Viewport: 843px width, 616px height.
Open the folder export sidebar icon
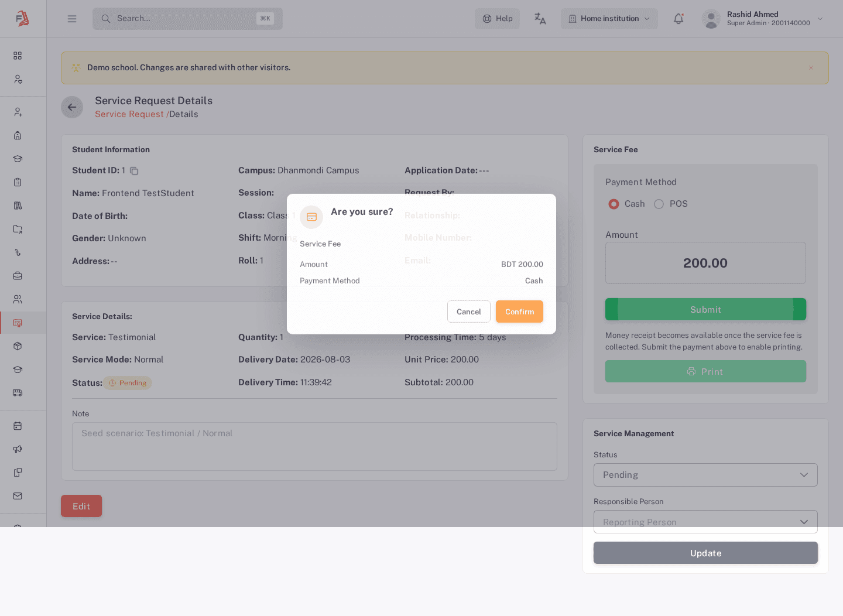[18, 229]
